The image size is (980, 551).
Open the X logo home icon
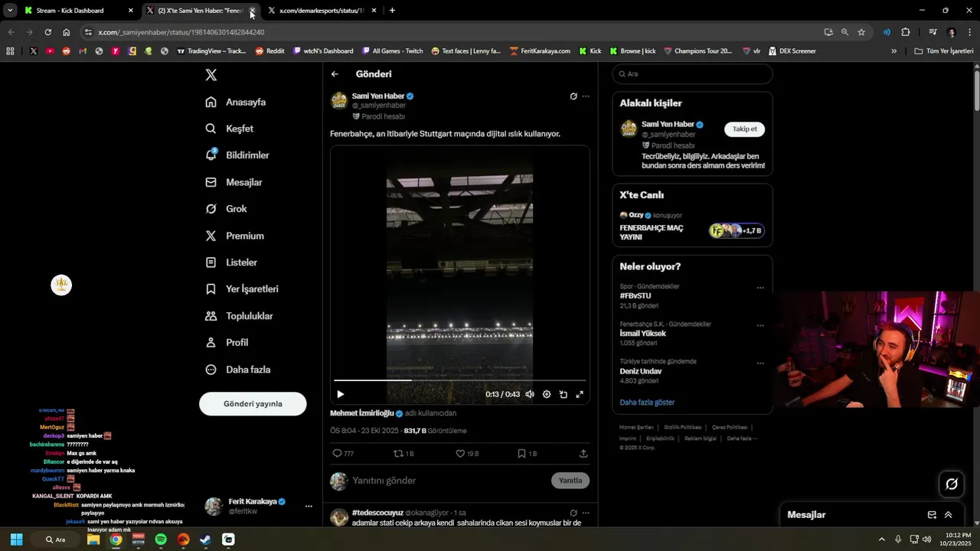pyautogui.click(x=211, y=74)
